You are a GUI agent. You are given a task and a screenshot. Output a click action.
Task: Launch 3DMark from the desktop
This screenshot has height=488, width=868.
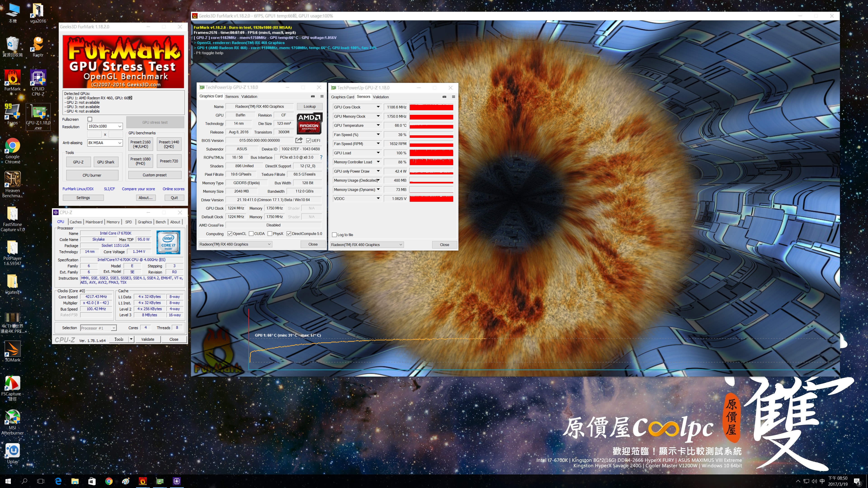pos(12,351)
